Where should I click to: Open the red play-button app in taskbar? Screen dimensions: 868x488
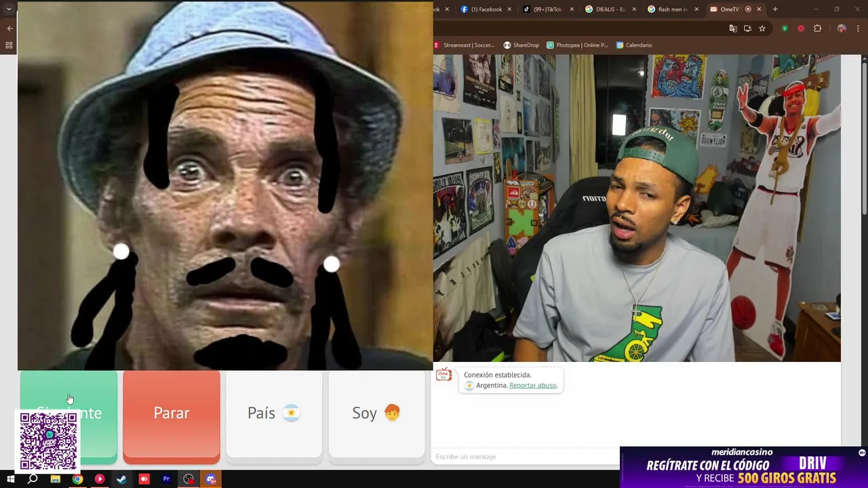[100, 479]
